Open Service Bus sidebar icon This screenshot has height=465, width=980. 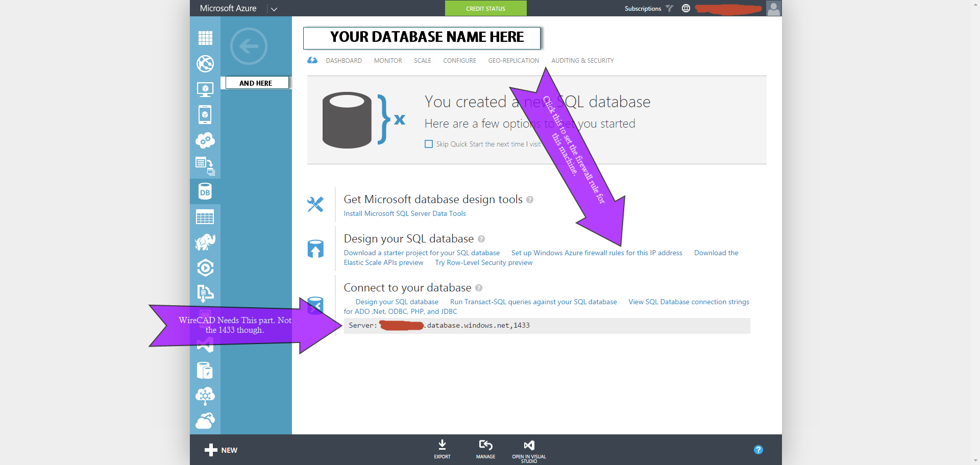[x=205, y=293]
